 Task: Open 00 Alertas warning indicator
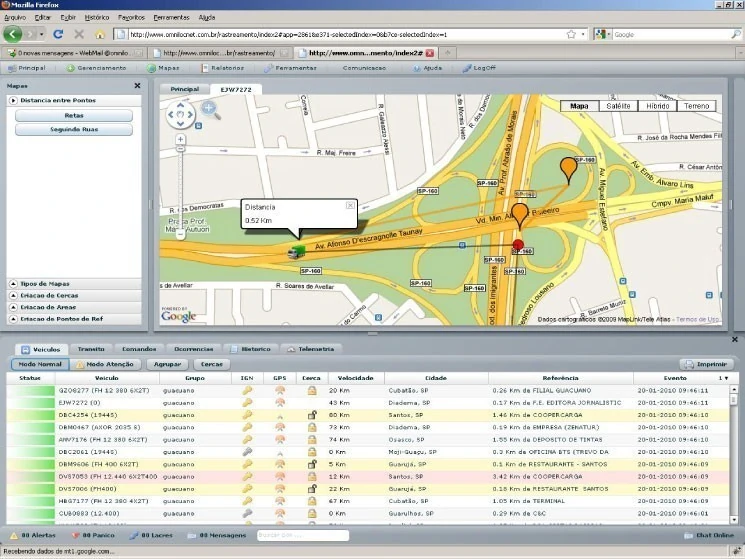tap(32, 535)
